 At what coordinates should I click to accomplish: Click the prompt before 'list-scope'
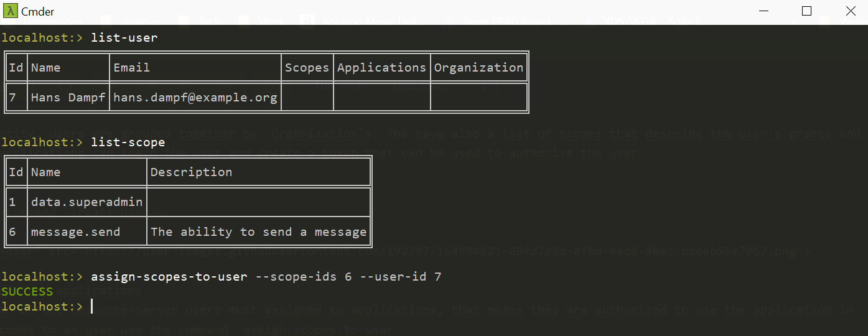tap(42, 142)
